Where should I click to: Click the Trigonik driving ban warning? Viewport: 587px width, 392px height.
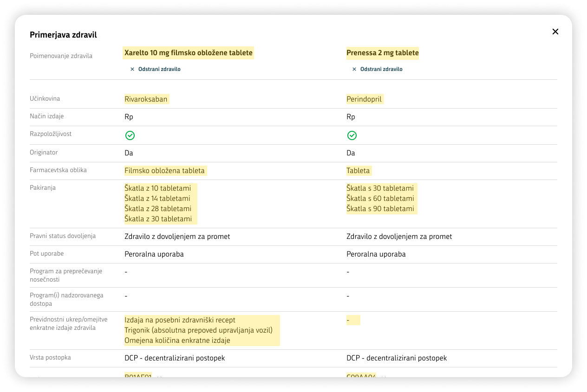198,330
